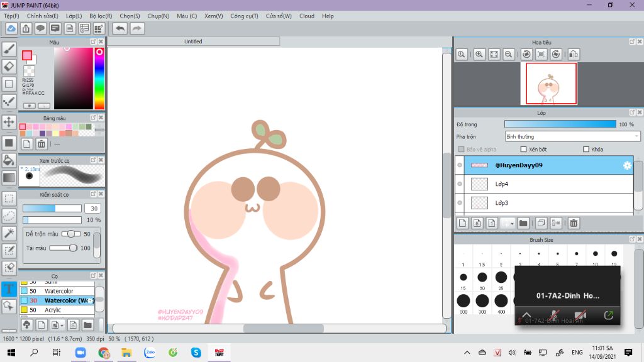This screenshot has width=644, height=362.
Task: Toggle the Dễ trộn màu slider switch
Action: [x=71, y=234]
